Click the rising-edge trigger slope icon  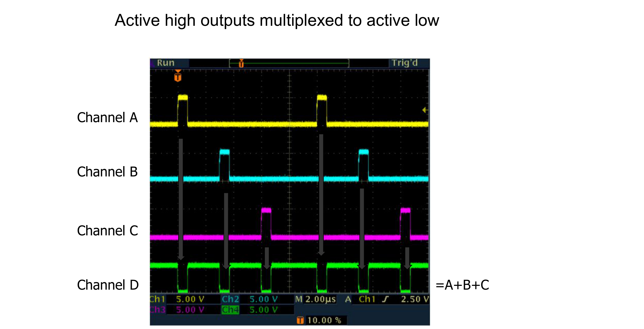click(x=385, y=299)
